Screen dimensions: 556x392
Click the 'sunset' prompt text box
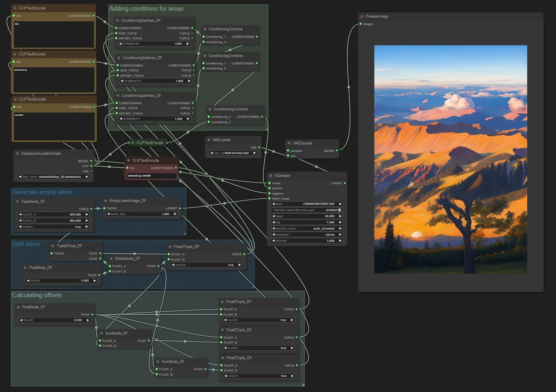coord(55,126)
